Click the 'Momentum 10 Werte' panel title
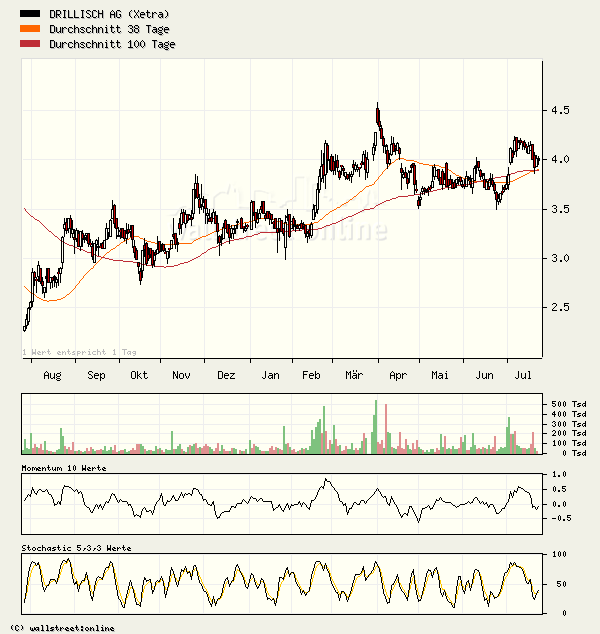 (x=64, y=468)
